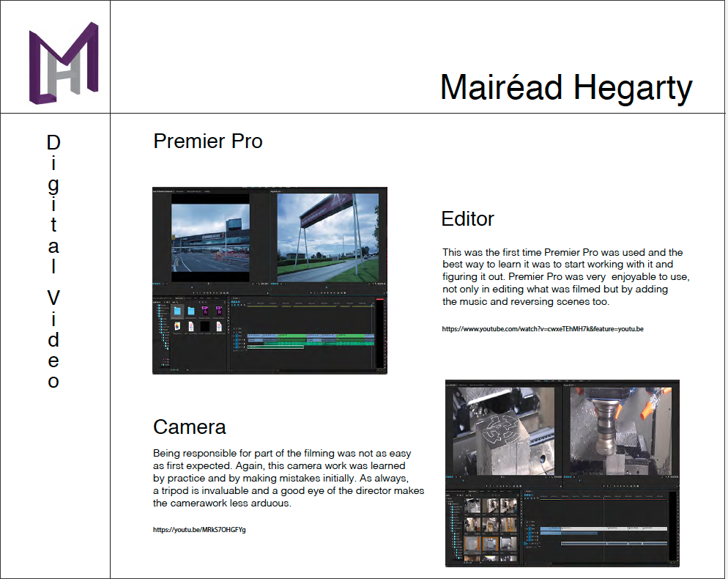Click the engraved metal block source preview
Image resolution: width=728 pixels, height=579 pixels.
503,431
